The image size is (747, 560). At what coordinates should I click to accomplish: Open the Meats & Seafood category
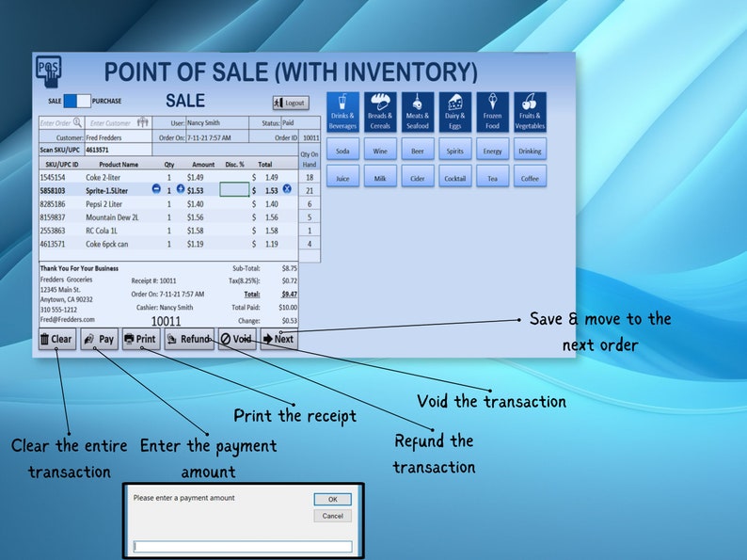[418, 112]
